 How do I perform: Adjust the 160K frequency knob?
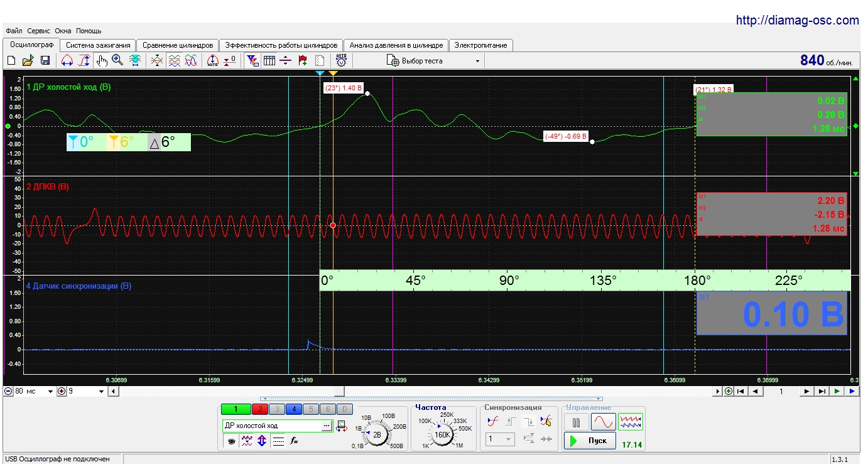coord(443,434)
